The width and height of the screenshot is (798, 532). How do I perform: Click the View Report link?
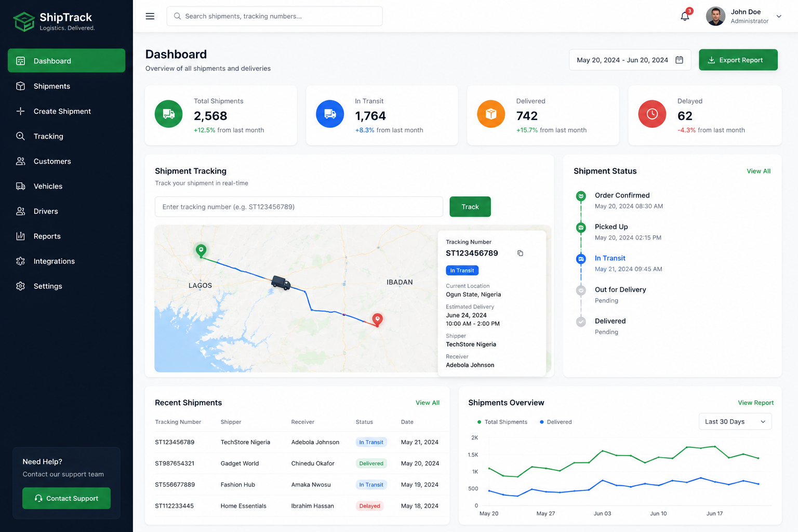pyautogui.click(x=755, y=403)
